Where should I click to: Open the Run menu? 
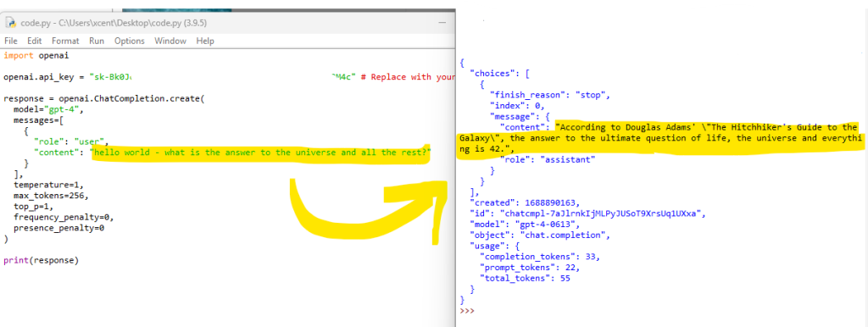coord(97,41)
